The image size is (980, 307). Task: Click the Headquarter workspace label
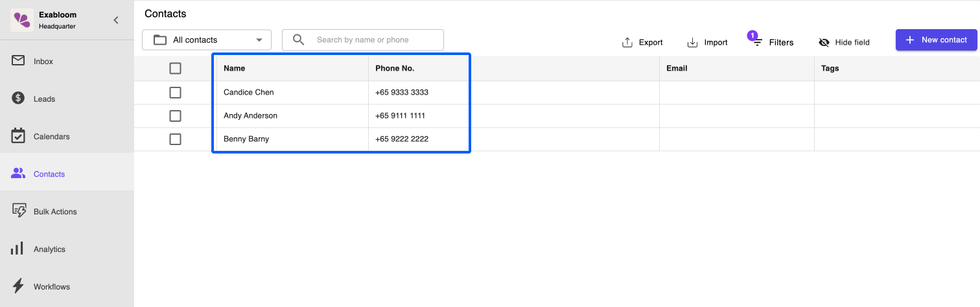click(x=57, y=27)
